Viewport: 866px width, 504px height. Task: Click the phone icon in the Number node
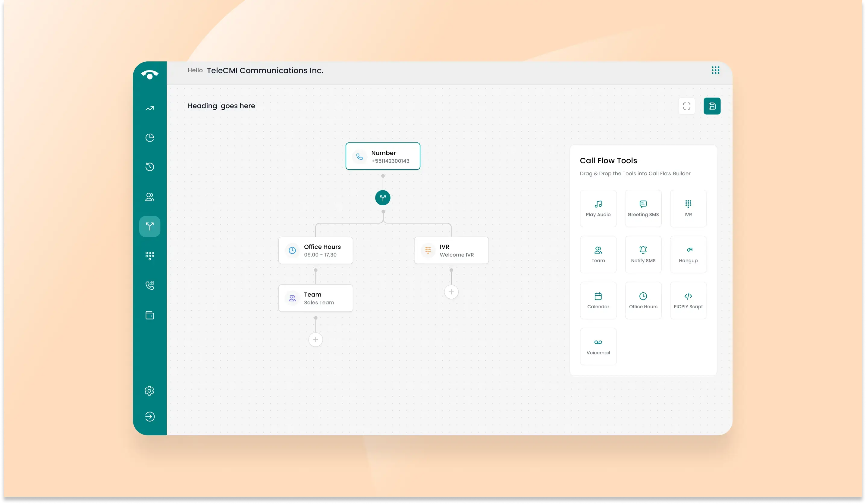tap(359, 157)
